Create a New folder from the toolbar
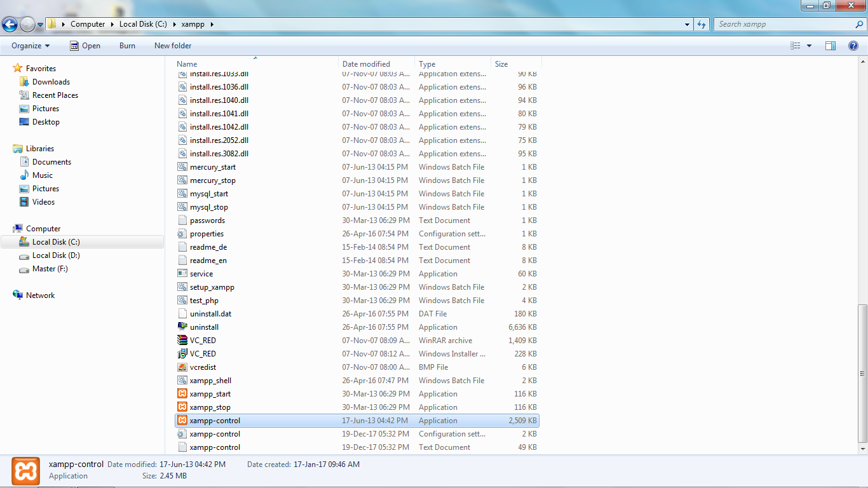868x488 pixels. coord(173,46)
